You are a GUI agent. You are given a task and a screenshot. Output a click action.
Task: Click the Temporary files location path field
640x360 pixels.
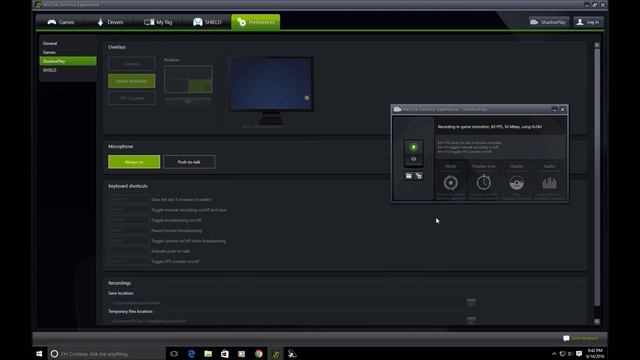pos(287,321)
